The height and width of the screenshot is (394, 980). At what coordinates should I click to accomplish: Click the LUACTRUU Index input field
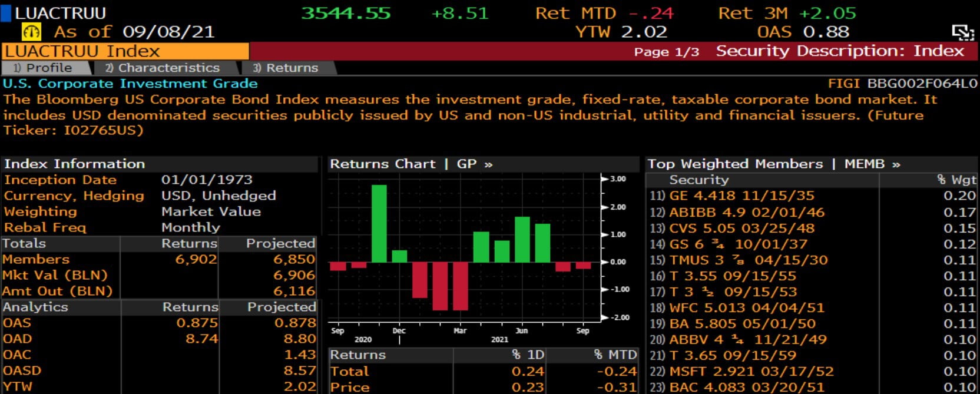pyautogui.click(x=125, y=51)
